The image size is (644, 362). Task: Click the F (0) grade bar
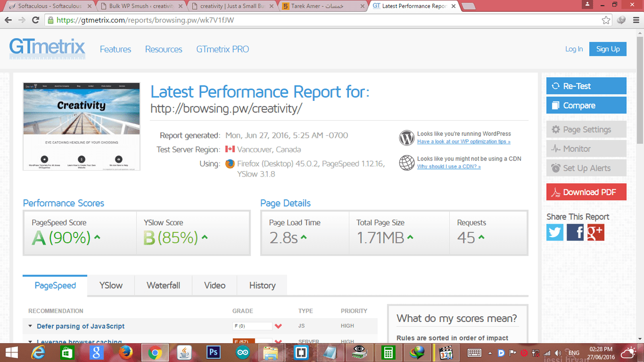252,326
